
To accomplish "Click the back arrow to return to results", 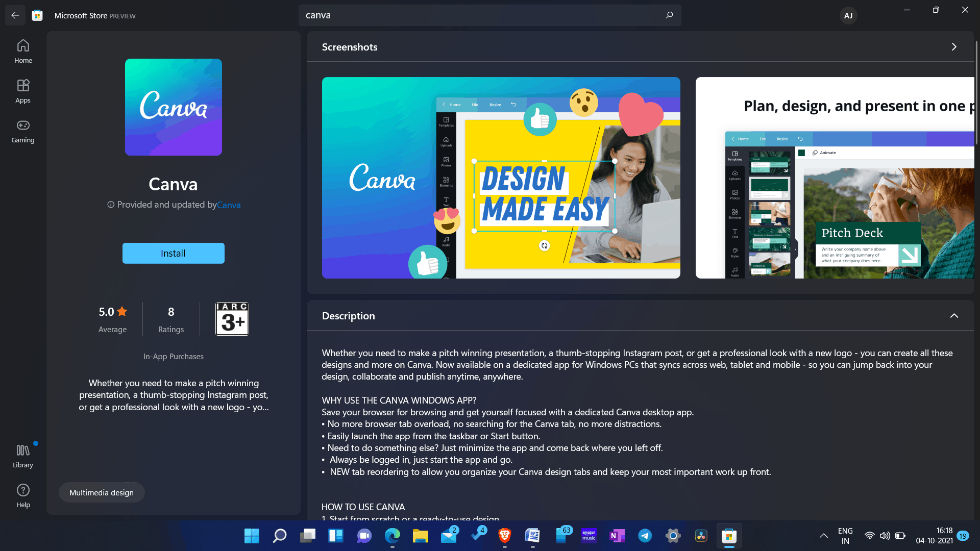I will pos(15,15).
